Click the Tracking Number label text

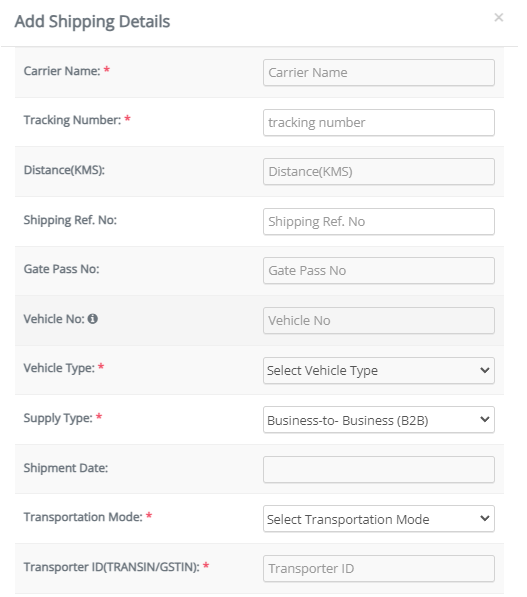(72, 120)
